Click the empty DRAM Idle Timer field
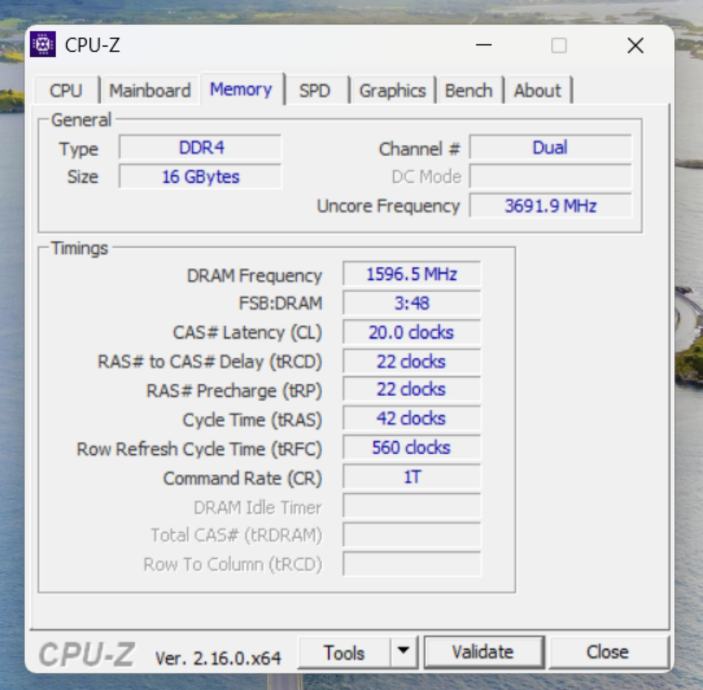Screen dimensions: 703x690 pos(412,506)
